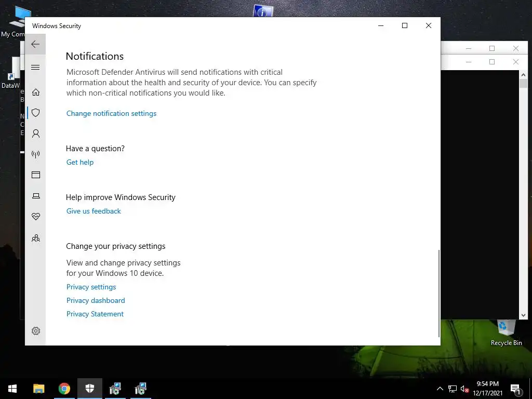Click 'Change your privacy settings' heading
Screen dimensions: 532x399
click(116, 246)
